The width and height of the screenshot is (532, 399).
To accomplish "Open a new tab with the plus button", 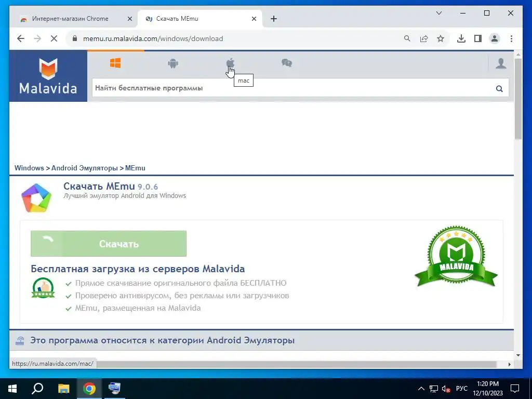I will [274, 19].
